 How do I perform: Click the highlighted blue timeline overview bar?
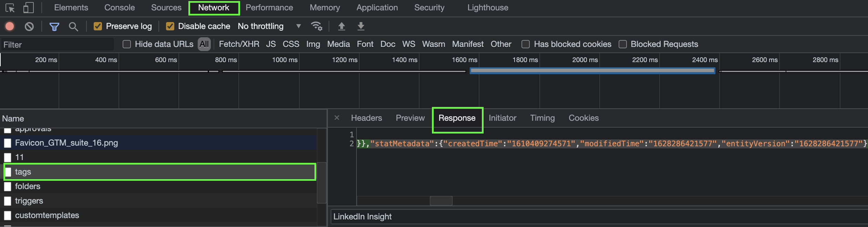coord(592,71)
